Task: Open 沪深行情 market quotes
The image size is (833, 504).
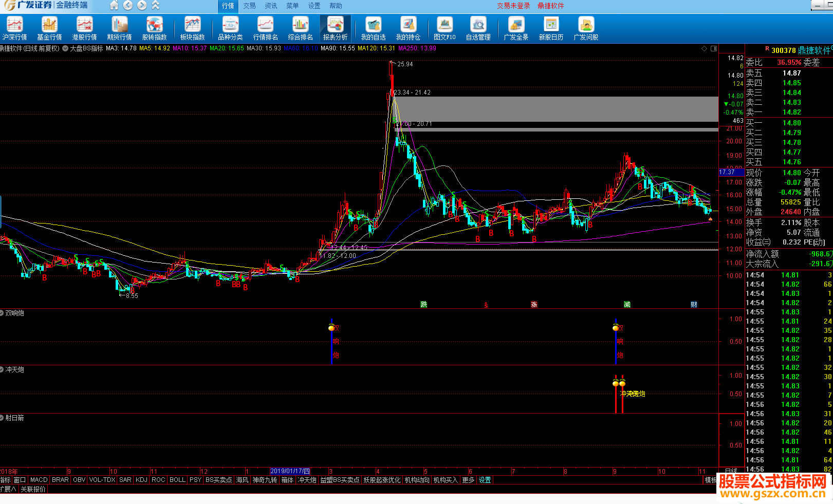Action: 14,29
